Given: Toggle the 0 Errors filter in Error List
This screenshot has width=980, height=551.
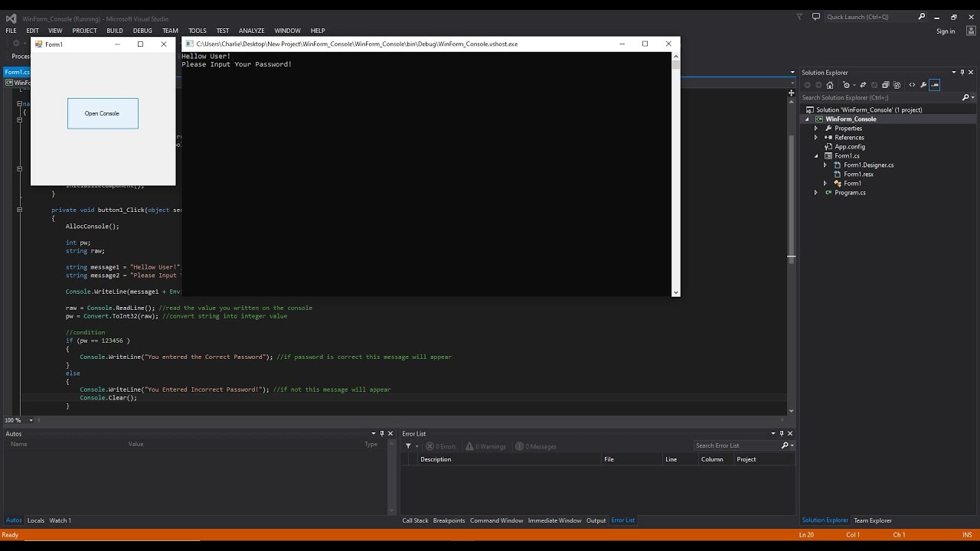Looking at the screenshot, I should [441, 446].
